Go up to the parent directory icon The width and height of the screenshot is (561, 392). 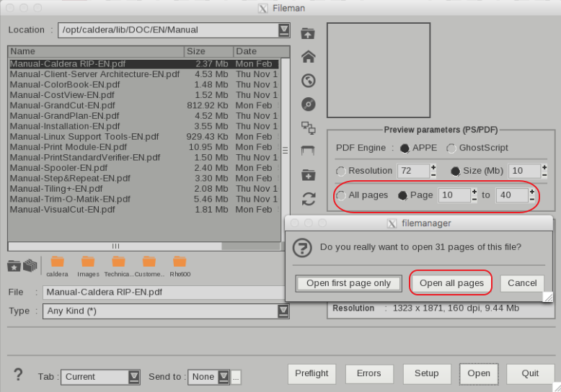click(308, 33)
